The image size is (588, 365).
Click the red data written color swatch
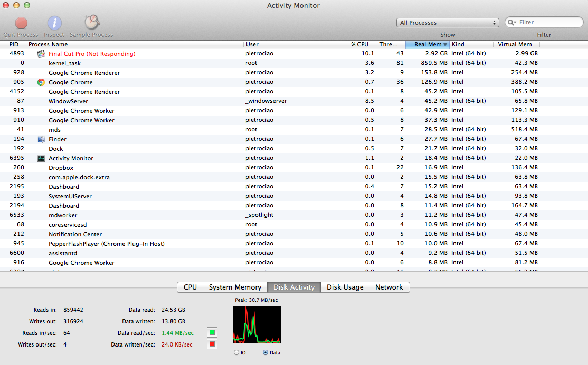coord(212,344)
